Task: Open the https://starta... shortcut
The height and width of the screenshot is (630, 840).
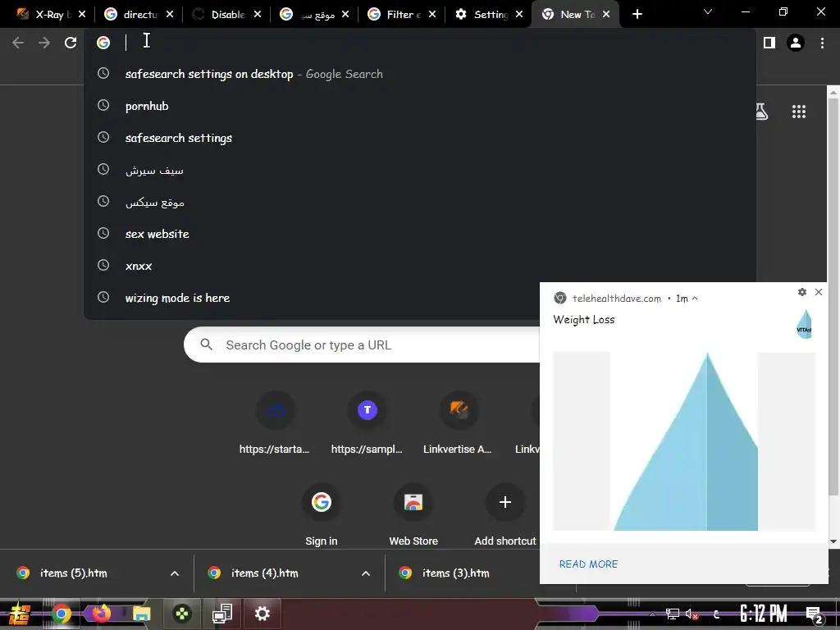Action: (274, 422)
